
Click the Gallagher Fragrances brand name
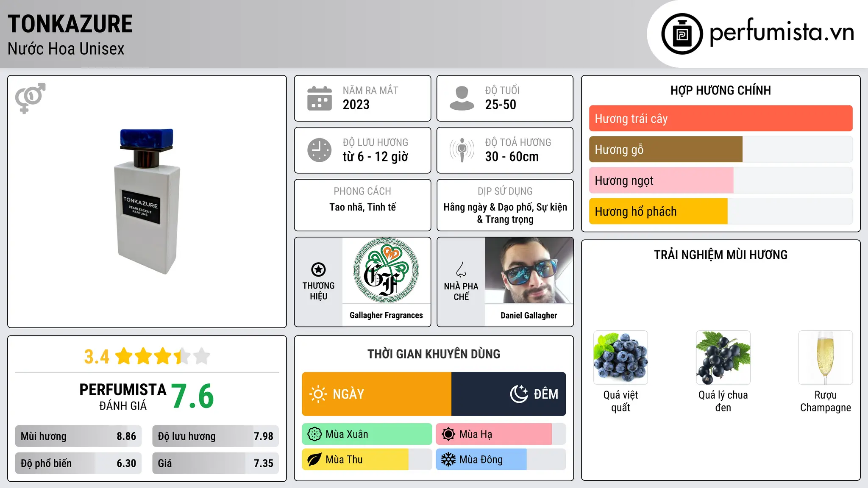tap(386, 315)
